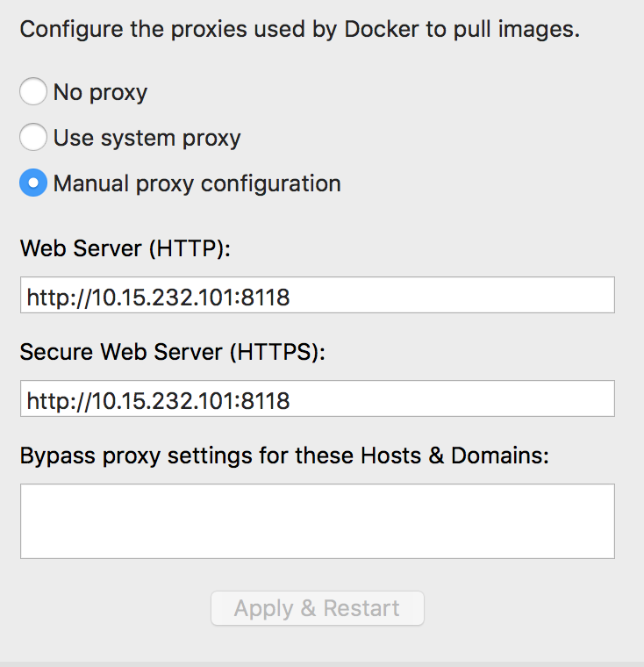
Task: Click the "Manual proxy configuration" label text
Action: point(197,183)
